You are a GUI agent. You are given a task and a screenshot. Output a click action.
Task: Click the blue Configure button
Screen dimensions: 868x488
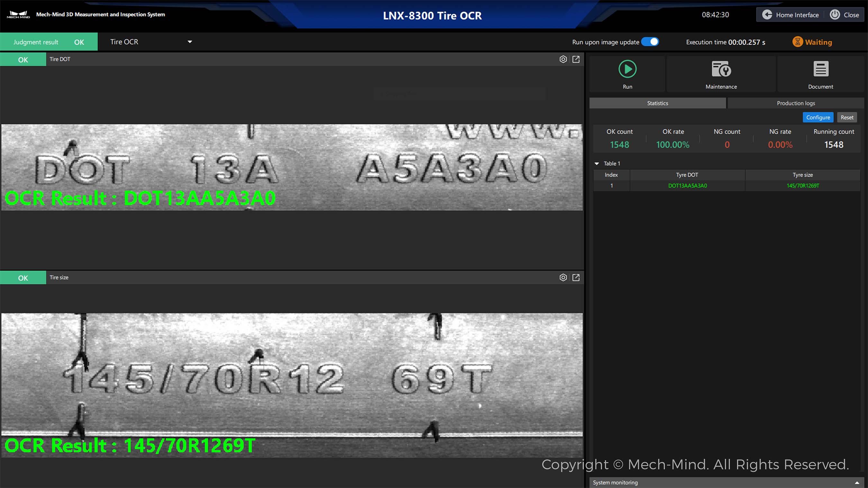click(x=818, y=118)
